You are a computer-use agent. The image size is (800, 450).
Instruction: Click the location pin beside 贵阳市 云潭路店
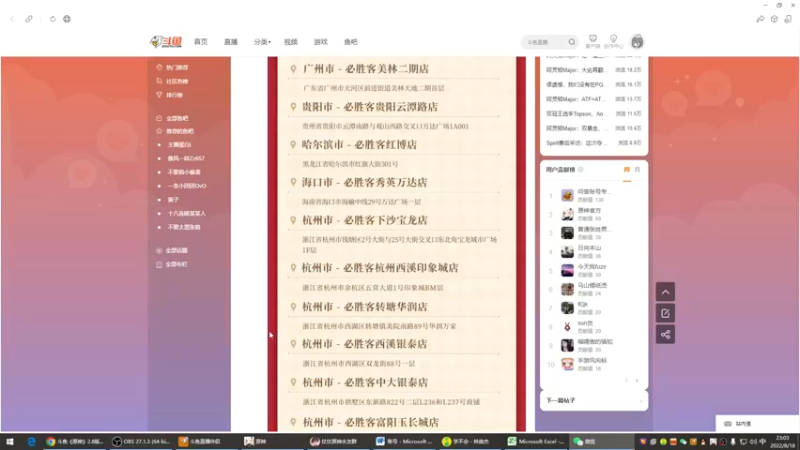293,107
